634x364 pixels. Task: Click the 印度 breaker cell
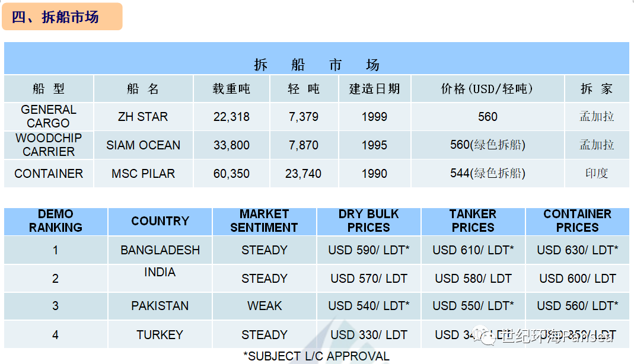[597, 174]
